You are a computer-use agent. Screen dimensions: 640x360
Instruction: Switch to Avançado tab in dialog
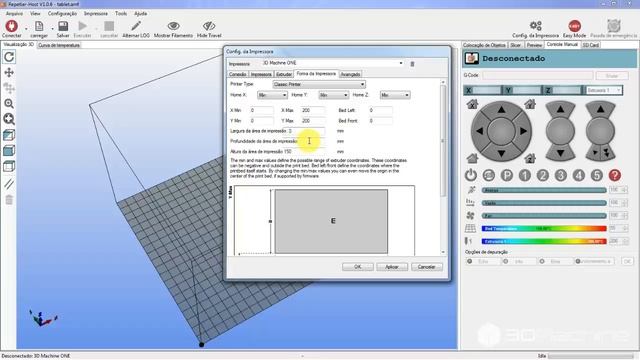pos(350,74)
